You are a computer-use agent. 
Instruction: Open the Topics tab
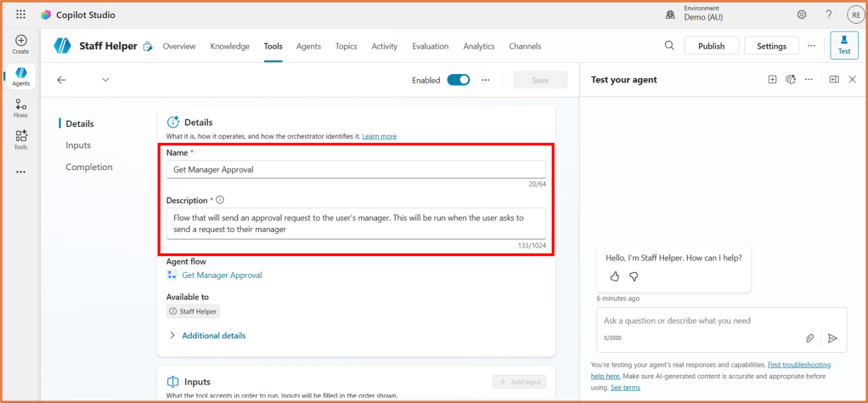[x=346, y=46]
